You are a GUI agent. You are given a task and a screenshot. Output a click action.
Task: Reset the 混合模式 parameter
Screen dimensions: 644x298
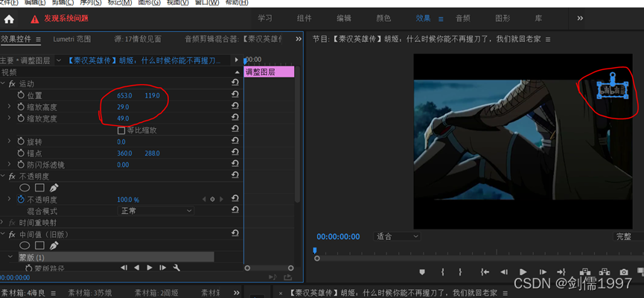pos(235,210)
